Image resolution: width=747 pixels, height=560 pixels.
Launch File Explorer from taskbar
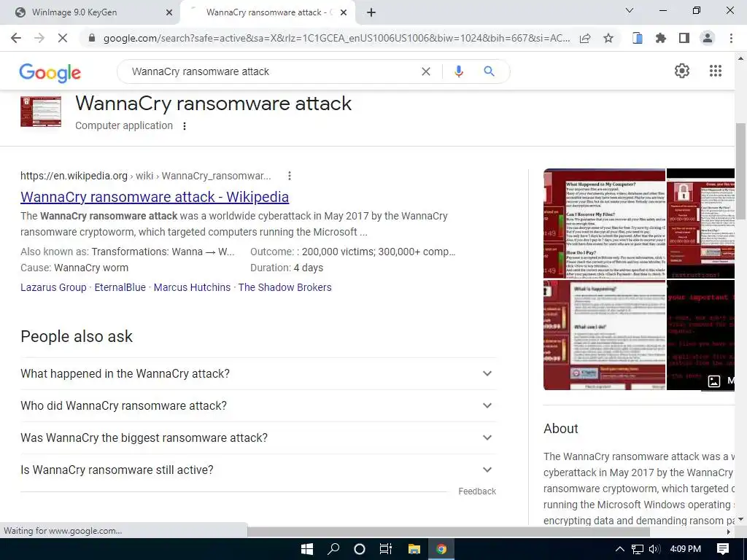pyautogui.click(x=414, y=549)
